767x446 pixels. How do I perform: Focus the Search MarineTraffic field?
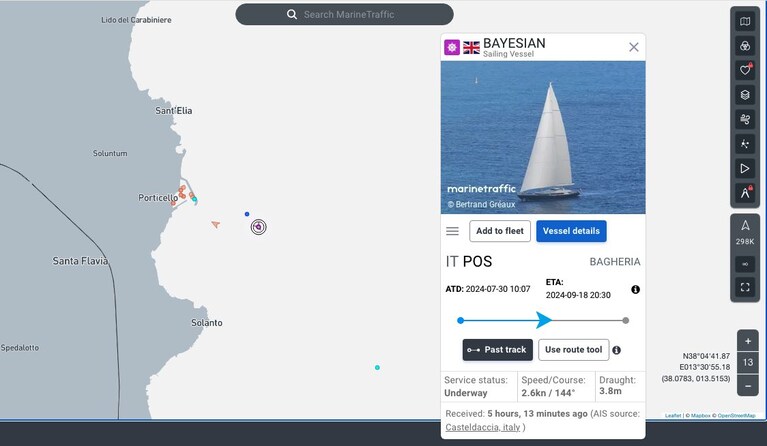point(344,14)
